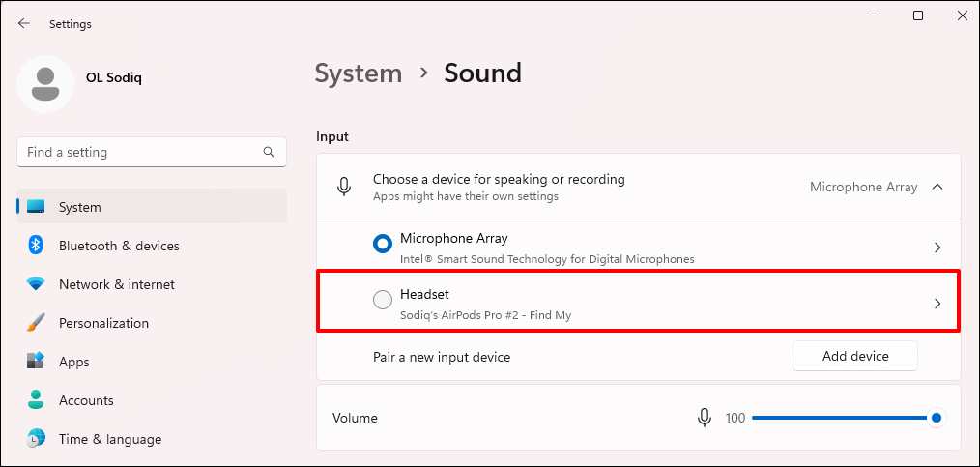The height and width of the screenshot is (467, 980).
Task: Click the Accounts person icon
Action: 36,400
